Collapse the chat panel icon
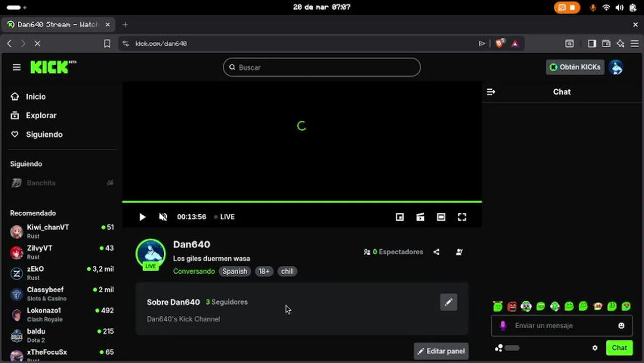This screenshot has width=644, height=363. tap(491, 92)
